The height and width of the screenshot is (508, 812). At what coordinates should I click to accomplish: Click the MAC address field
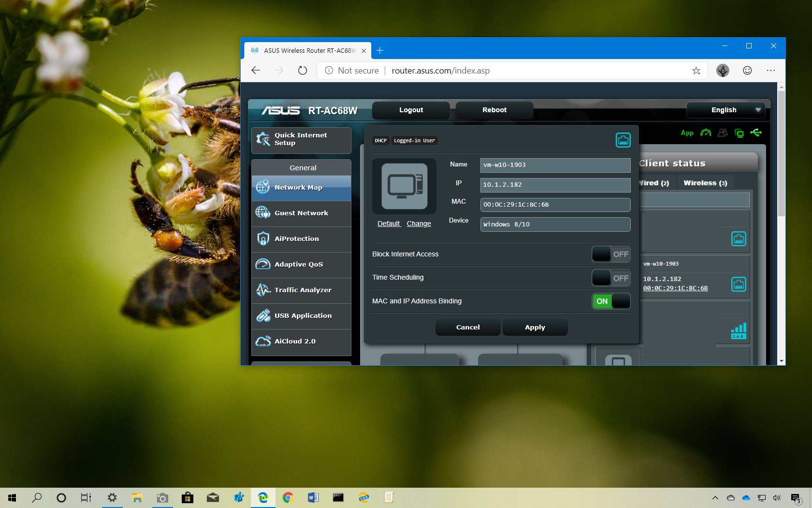coord(555,205)
